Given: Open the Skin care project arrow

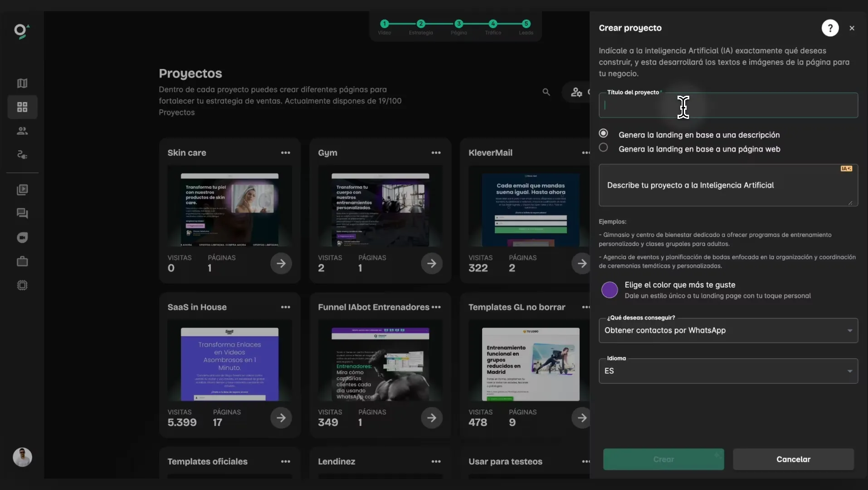Looking at the screenshot, I should point(281,263).
